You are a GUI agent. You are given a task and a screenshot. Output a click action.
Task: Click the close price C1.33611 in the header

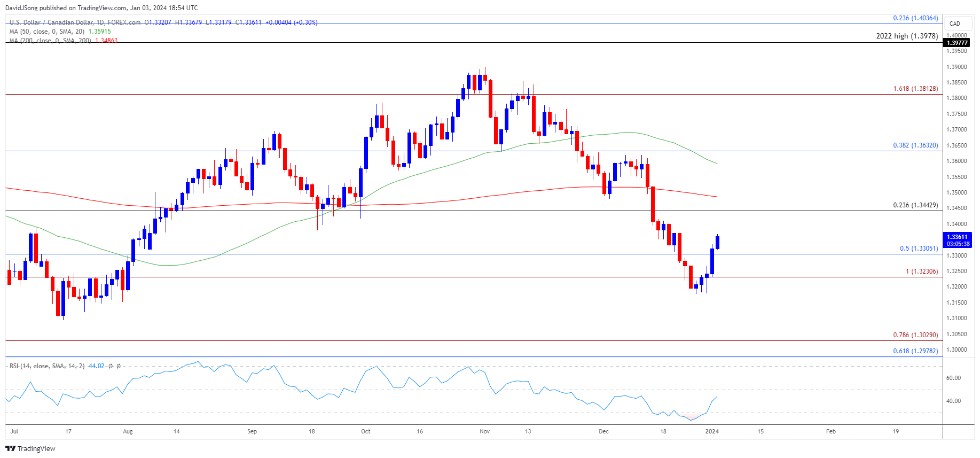click(248, 22)
